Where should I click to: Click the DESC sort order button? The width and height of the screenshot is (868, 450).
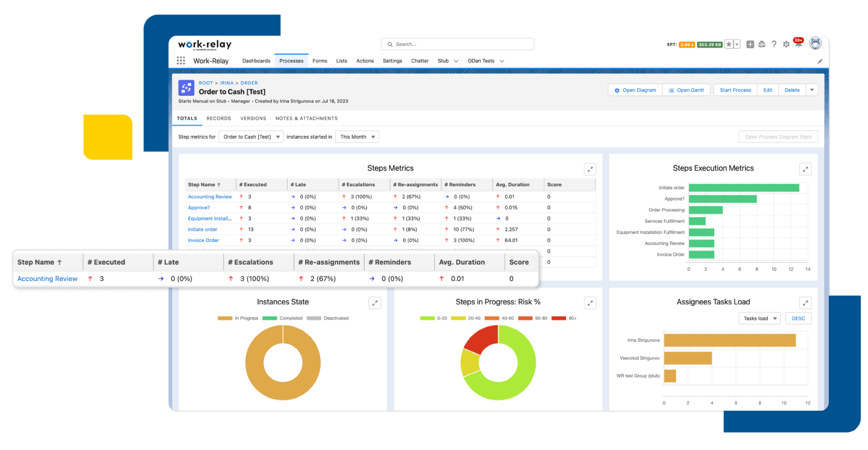(x=798, y=318)
